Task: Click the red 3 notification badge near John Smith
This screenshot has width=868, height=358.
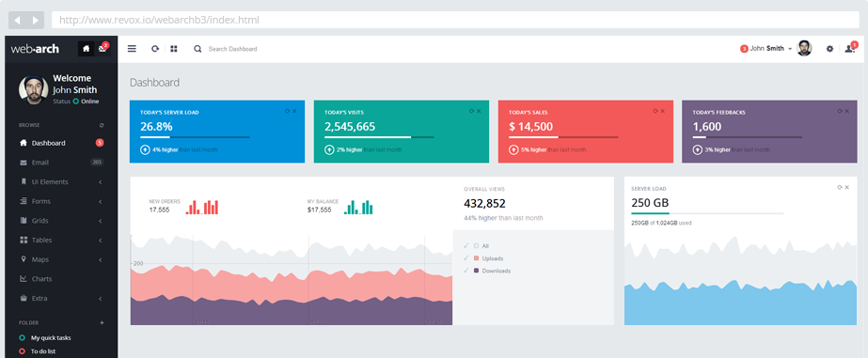Action: coord(744,49)
